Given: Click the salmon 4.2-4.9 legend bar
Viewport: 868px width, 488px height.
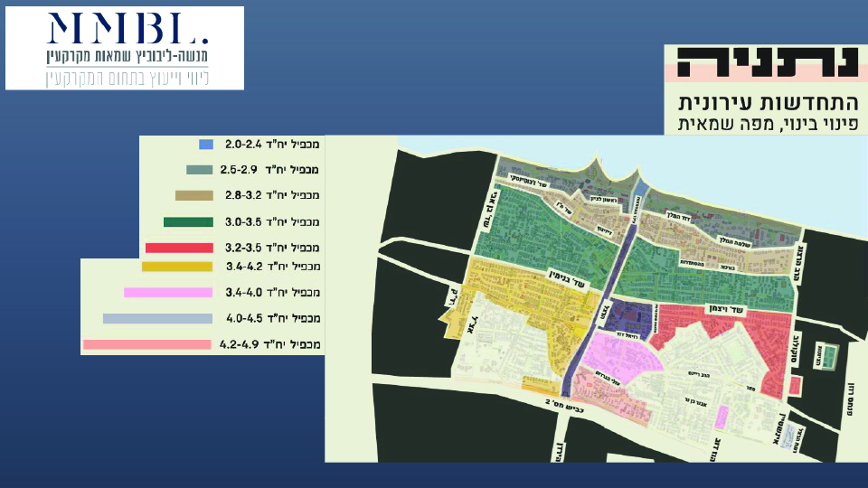Looking at the screenshot, I should tap(147, 344).
